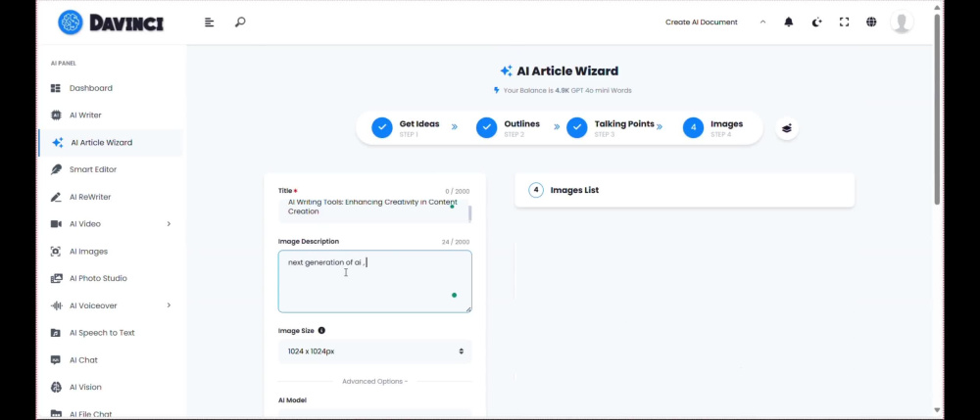Click the Images List number 4 badge
The height and width of the screenshot is (420, 980).
point(536,190)
